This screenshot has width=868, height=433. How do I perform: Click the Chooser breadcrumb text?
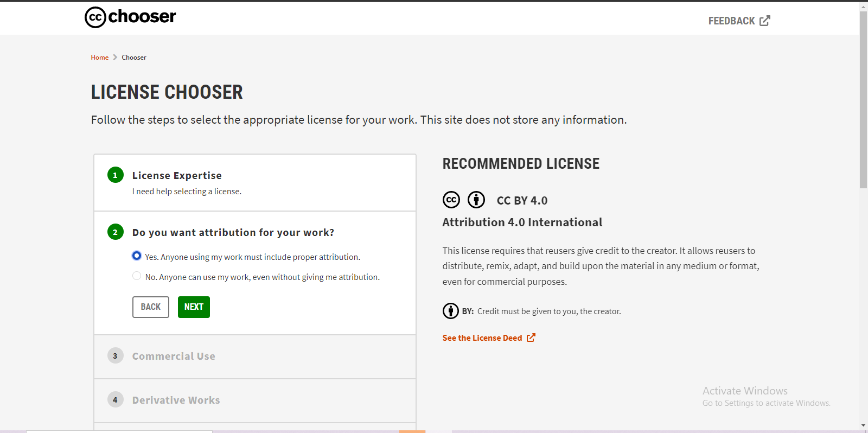pos(134,58)
